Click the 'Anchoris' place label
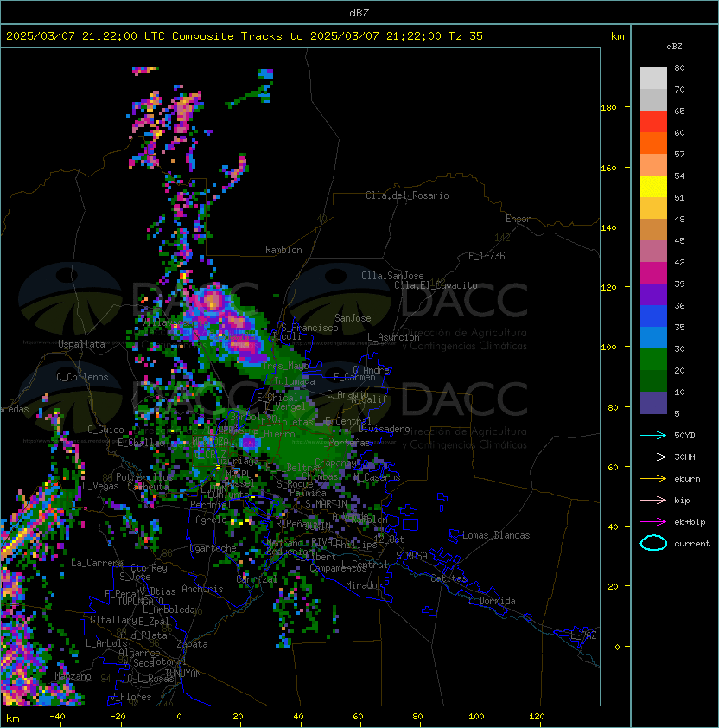 pos(202,589)
